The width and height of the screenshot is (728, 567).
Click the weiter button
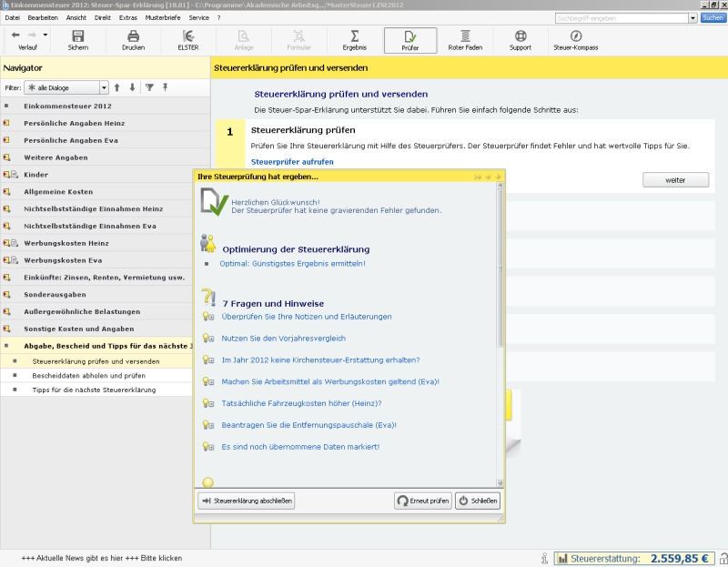675,180
